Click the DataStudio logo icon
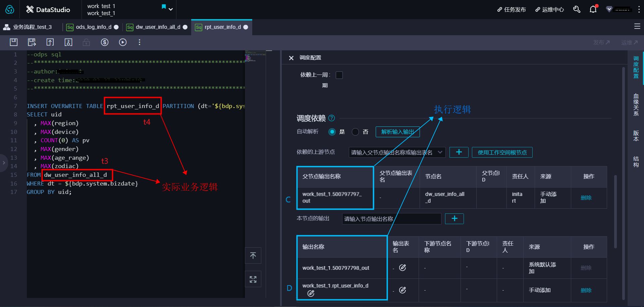 point(30,9)
